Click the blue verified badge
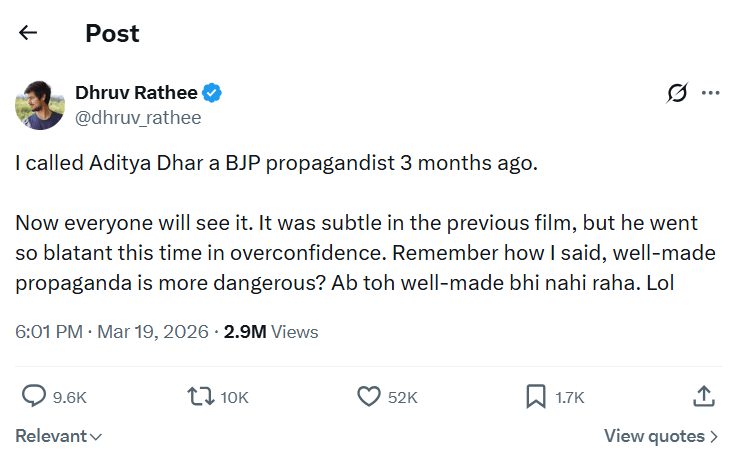 point(212,93)
